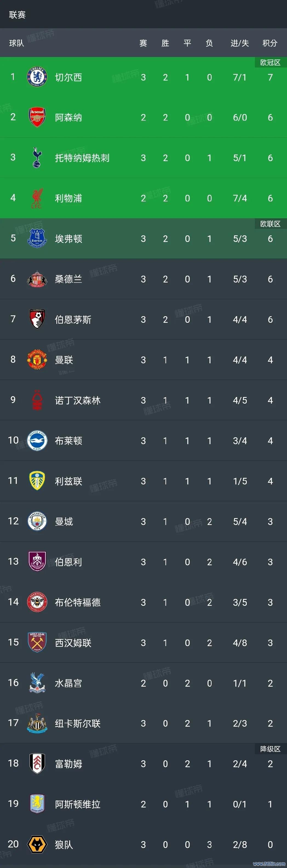This screenshot has width=287, height=868.
Task: Open team name 伯恩茅斯
Action: 73,319
